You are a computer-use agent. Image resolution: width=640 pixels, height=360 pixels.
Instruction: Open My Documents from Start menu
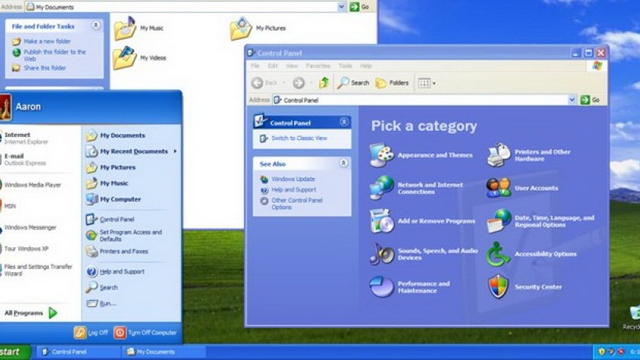point(115,136)
